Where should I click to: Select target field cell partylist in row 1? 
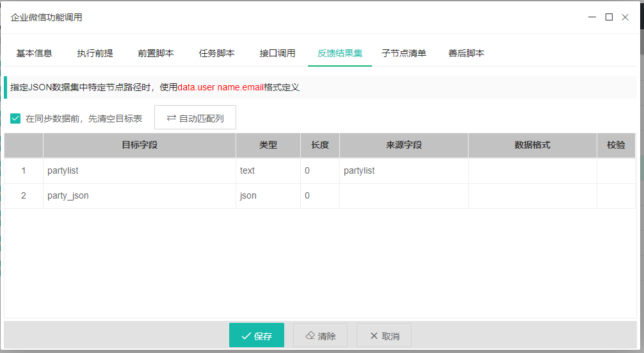(140, 171)
